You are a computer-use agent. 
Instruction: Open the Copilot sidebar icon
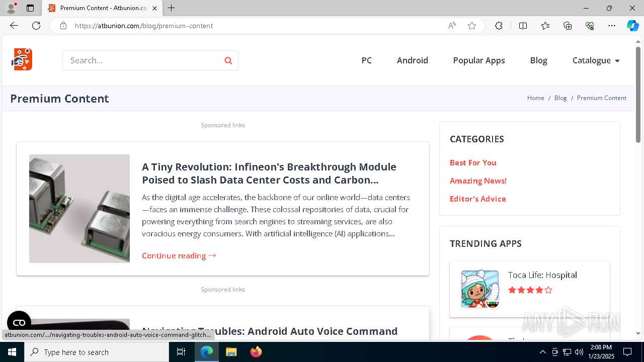coord(632,26)
